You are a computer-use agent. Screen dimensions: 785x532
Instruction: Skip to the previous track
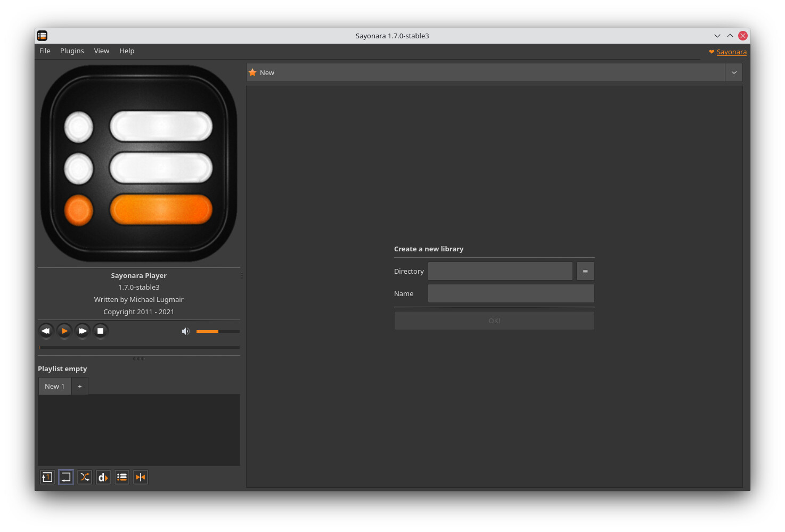click(x=46, y=331)
